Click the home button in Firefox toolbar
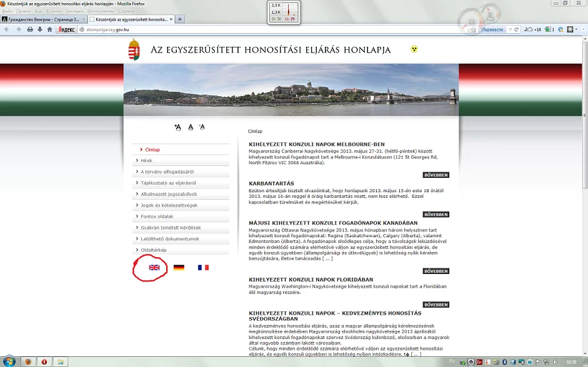Viewport: 588px width, 367px height. pos(49,29)
